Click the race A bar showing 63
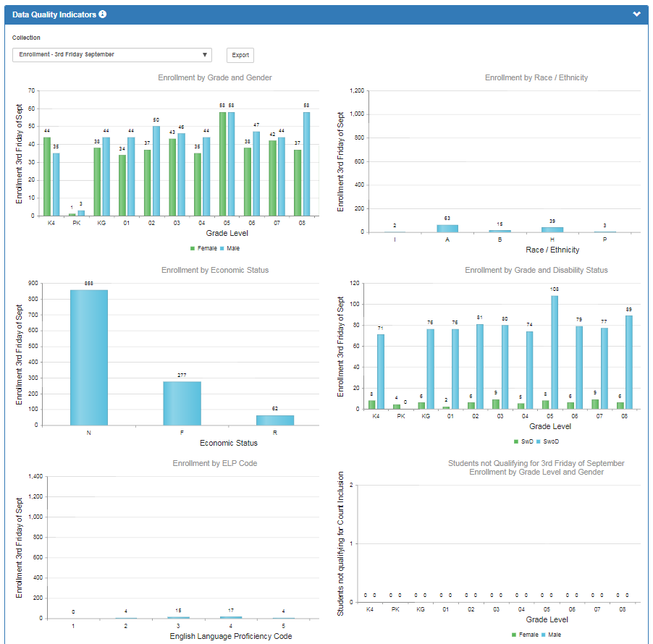Screen dimensions: 653x644 tap(447, 229)
